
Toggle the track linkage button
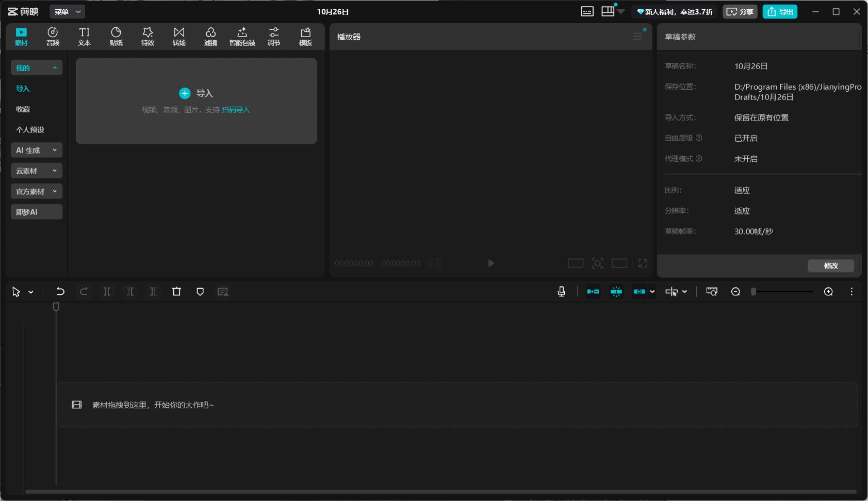640,292
